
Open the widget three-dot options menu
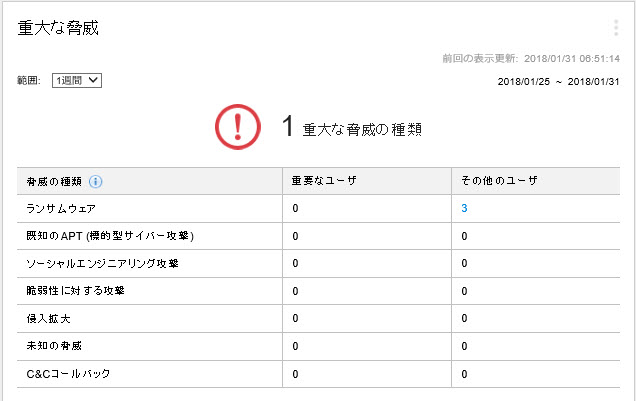[616, 28]
